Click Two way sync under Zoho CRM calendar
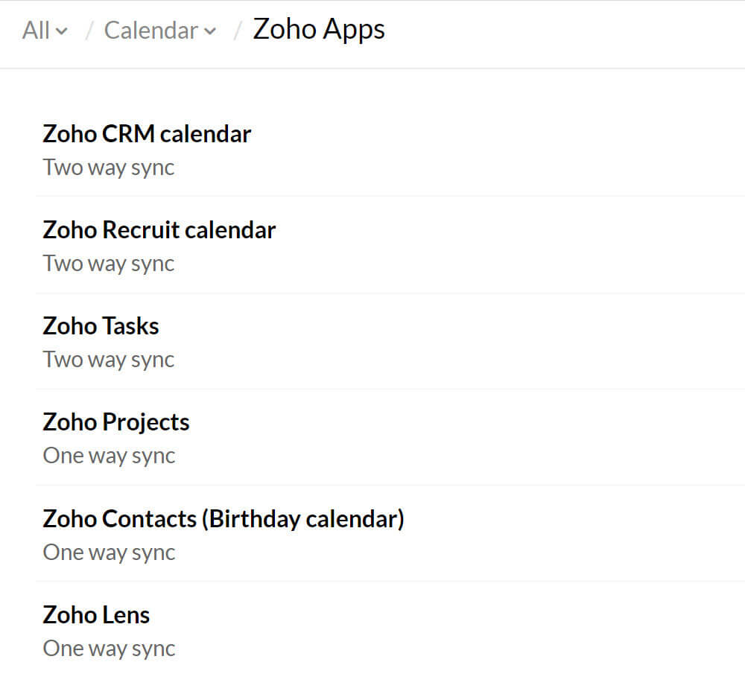Screen dimensions: 745x700 click(109, 168)
